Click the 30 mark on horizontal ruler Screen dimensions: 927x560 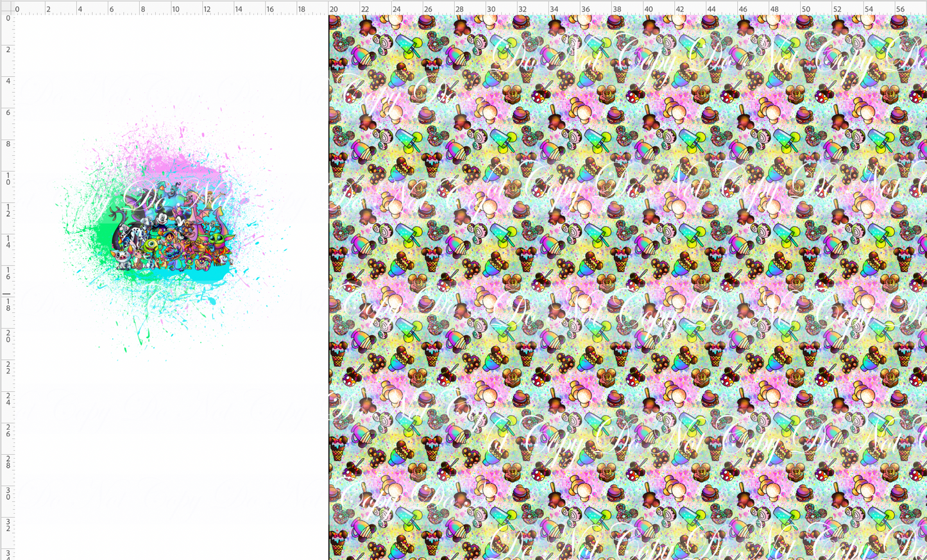pyautogui.click(x=491, y=9)
